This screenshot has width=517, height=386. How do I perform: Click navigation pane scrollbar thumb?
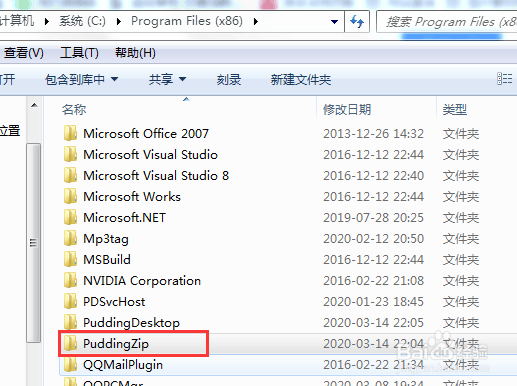coord(33,243)
